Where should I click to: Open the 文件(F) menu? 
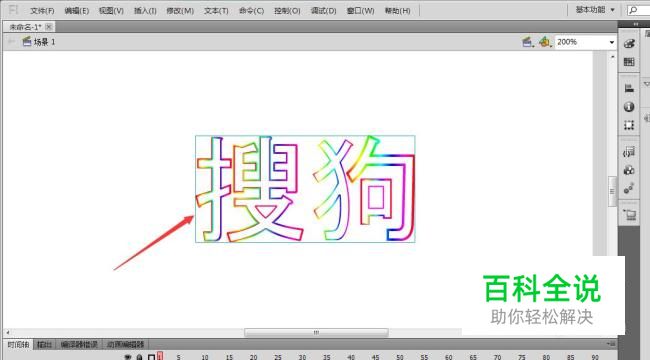click(42, 11)
